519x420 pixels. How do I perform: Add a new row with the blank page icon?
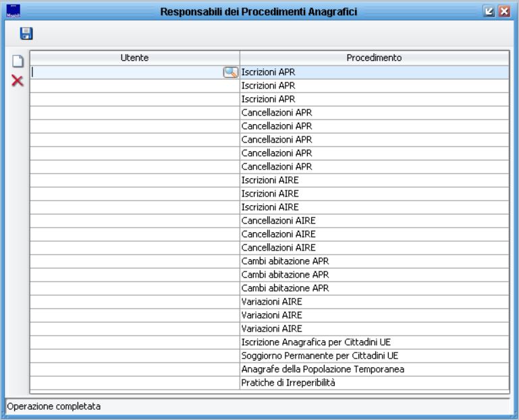(18, 61)
